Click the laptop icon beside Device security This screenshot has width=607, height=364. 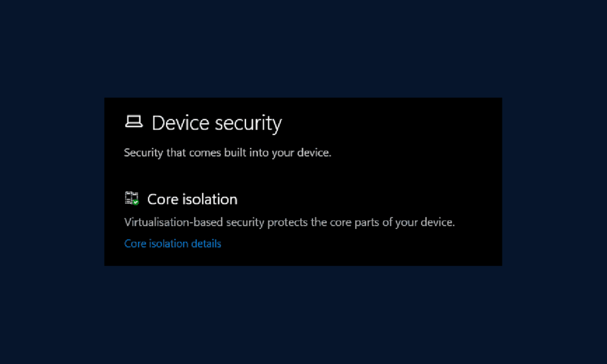(x=133, y=120)
